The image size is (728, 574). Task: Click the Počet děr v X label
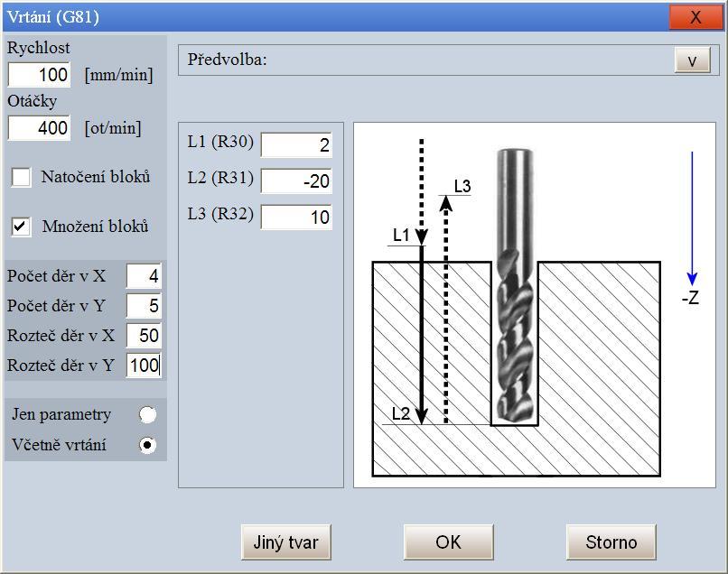pyautogui.click(x=57, y=276)
